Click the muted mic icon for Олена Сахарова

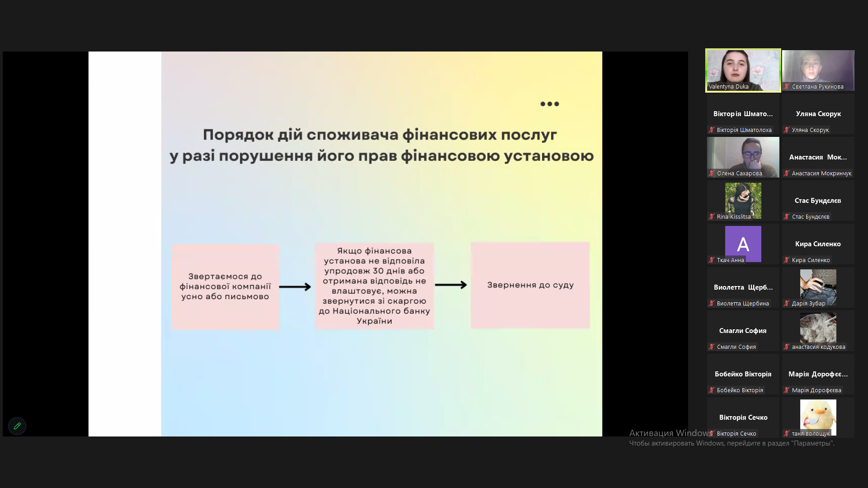712,174
